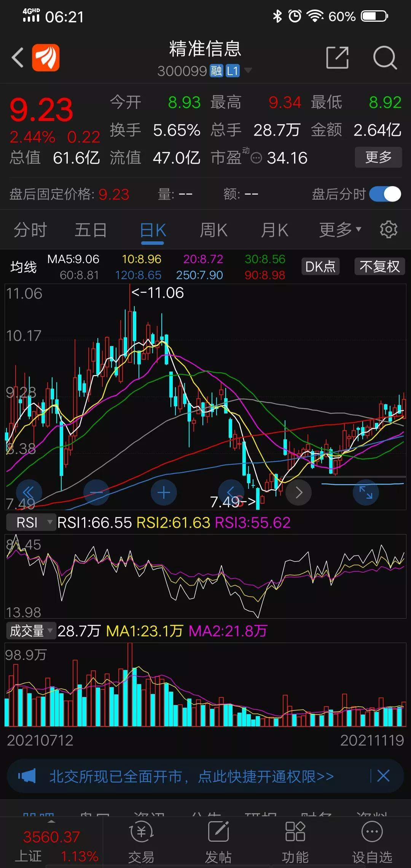Expand chart to fullscreen
411x868 pixels.
[x=366, y=492]
